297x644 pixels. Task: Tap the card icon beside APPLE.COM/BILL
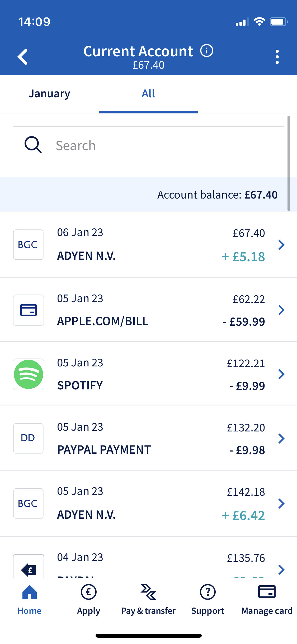coord(29,310)
